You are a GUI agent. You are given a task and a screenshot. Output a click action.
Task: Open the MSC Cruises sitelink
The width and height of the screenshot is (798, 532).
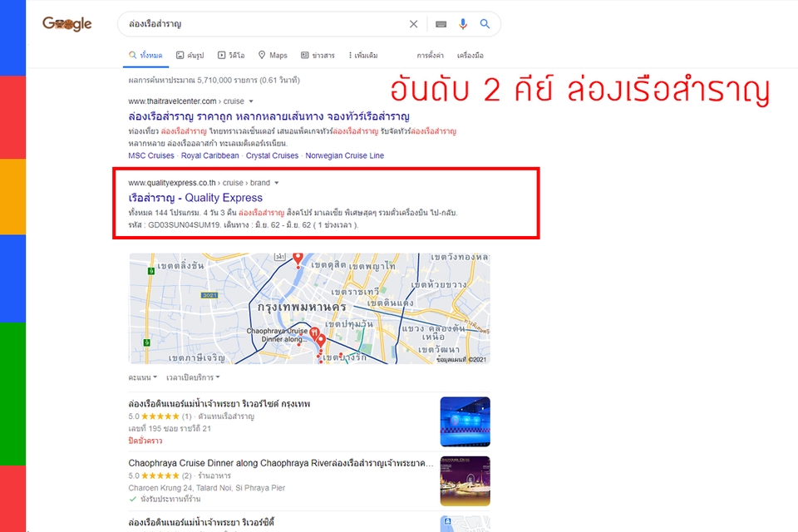pyautogui.click(x=151, y=155)
